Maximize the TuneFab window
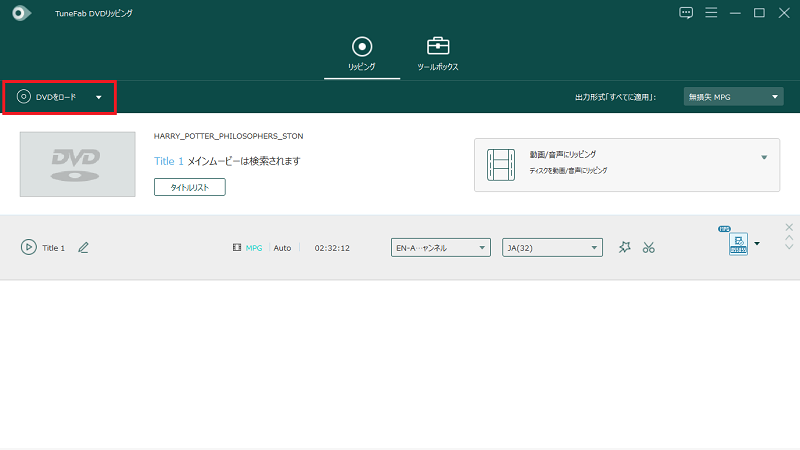Viewport: 800px width, 450px height. [759, 13]
